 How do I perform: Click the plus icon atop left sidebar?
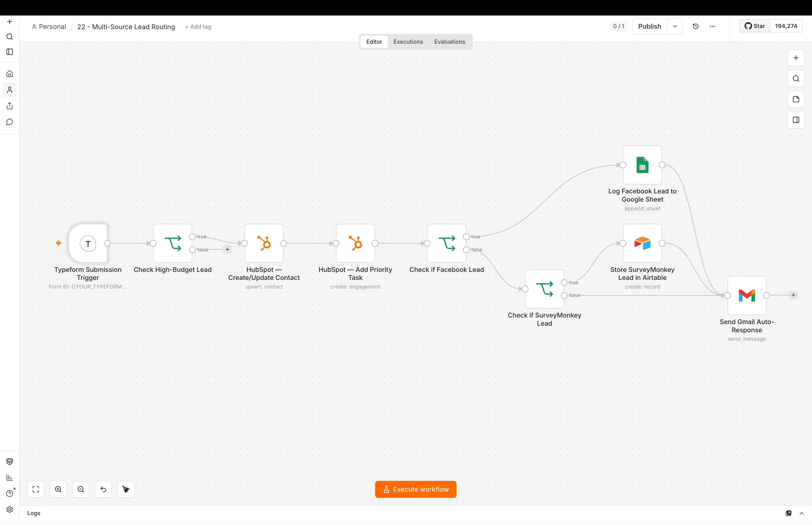click(10, 22)
